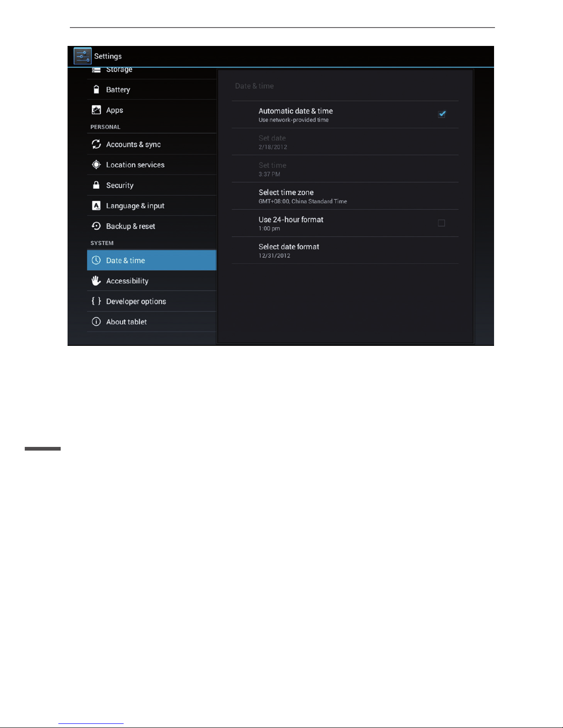This screenshot has height=728, width=563.
Task: Select the Date & time menu entry
Action: [x=151, y=260]
